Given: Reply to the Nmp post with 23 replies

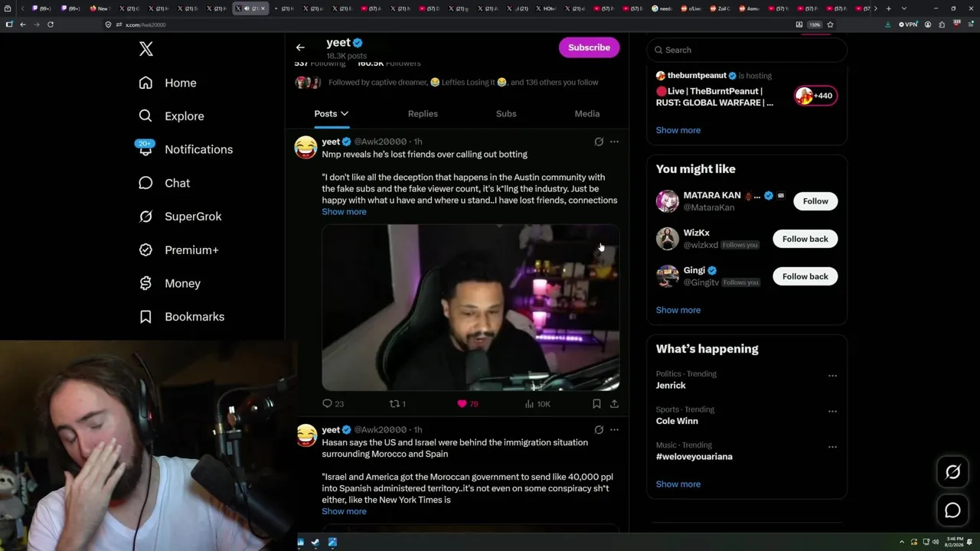Looking at the screenshot, I should [333, 403].
